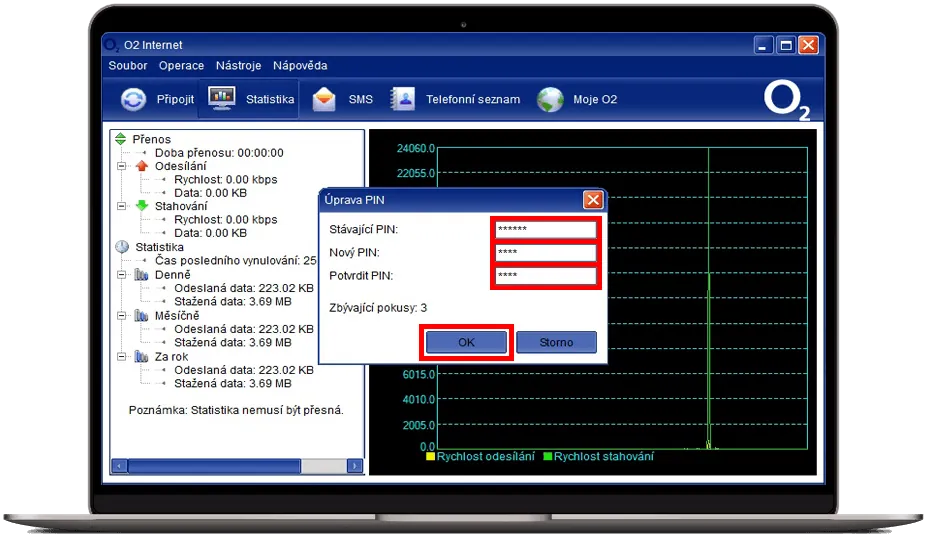Click the Statistika clock icon in tree

click(x=122, y=247)
